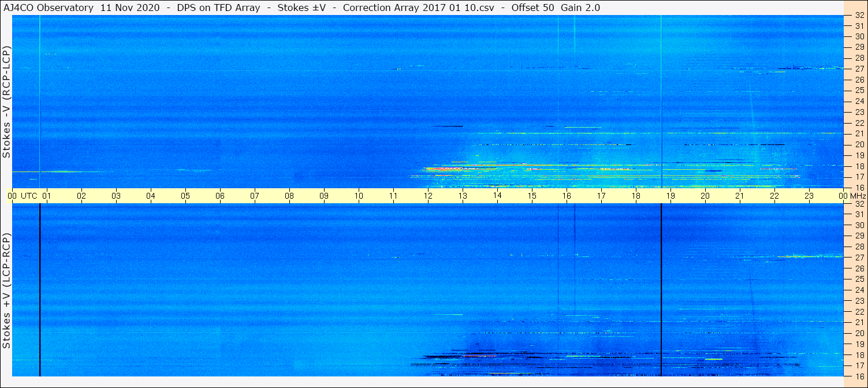Click the 19 hour marker on time axis
The width and height of the screenshot is (868, 388).
[670, 196]
